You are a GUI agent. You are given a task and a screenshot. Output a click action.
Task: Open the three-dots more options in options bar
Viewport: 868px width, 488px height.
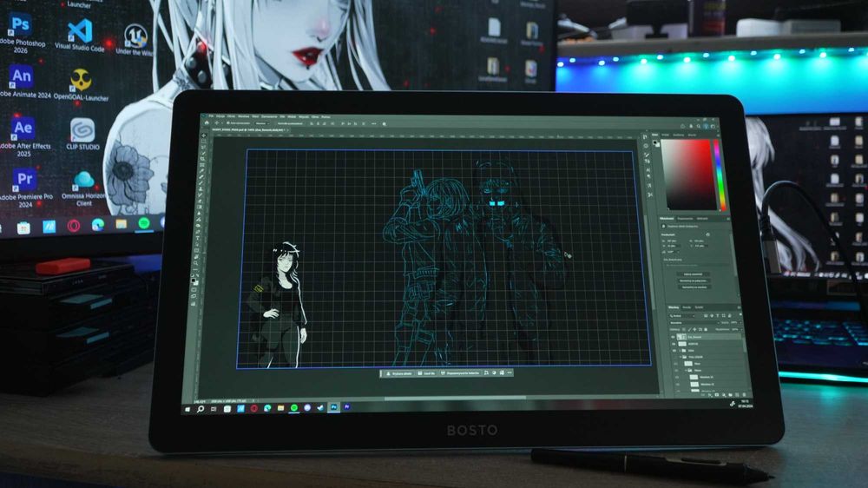click(x=373, y=123)
